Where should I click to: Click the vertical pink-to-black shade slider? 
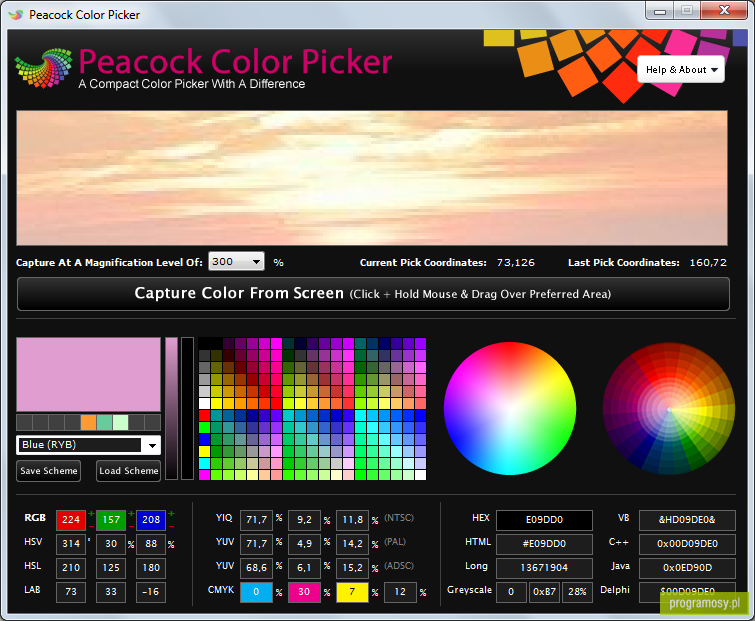171,408
